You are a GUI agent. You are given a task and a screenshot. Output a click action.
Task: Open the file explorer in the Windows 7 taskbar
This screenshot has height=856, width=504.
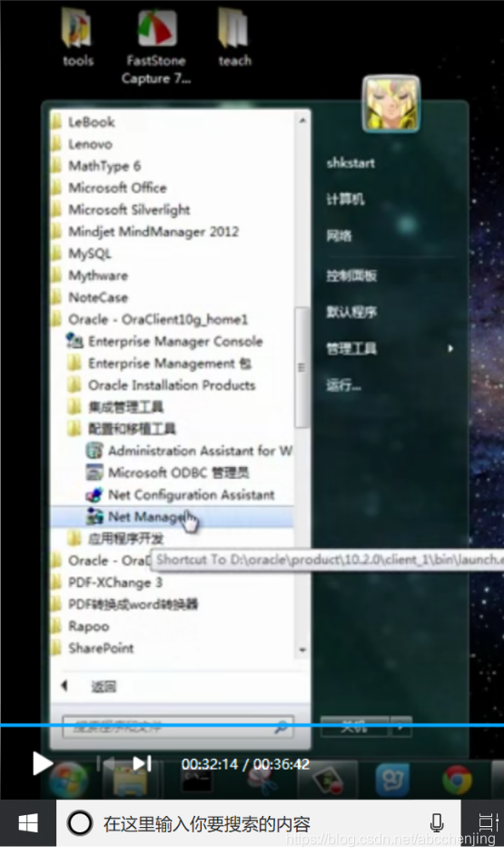pyautogui.click(x=130, y=781)
